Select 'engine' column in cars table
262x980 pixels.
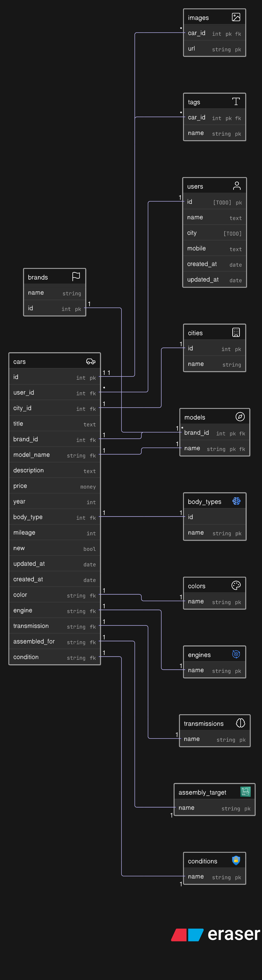point(54,611)
